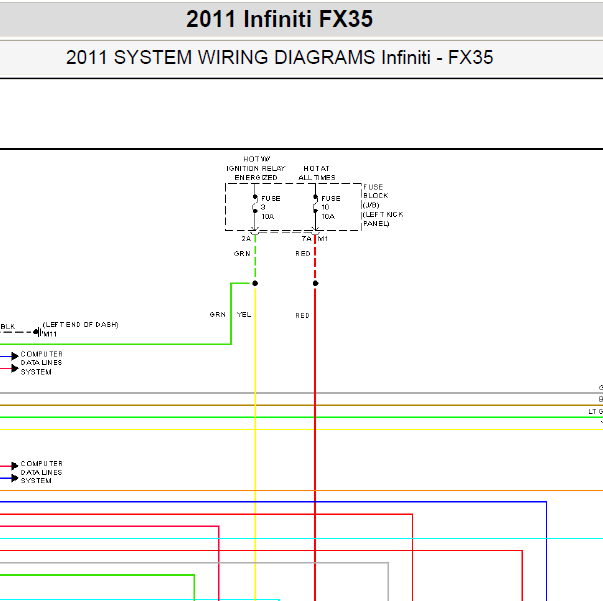Viewport: 603px width, 601px height.
Task: Click the Fuse 10 10A fuse symbol
Action: pyautogui.click(x=315, y=204)
